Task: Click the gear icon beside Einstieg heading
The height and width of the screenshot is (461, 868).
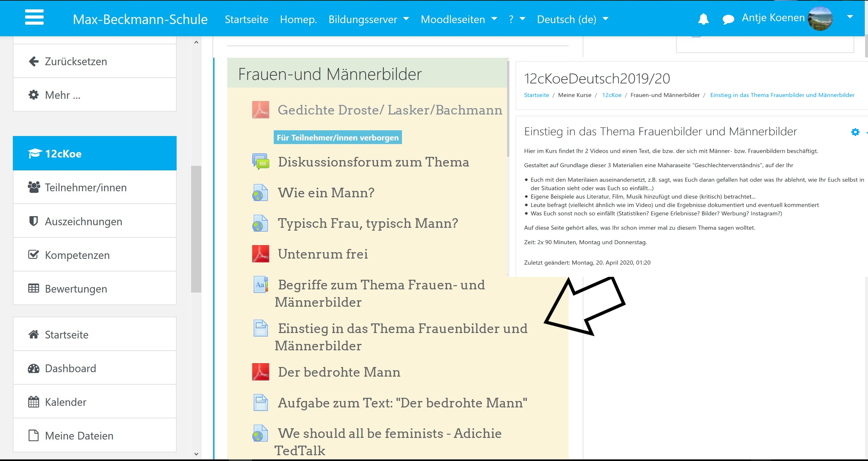Action: coord(855,132)
